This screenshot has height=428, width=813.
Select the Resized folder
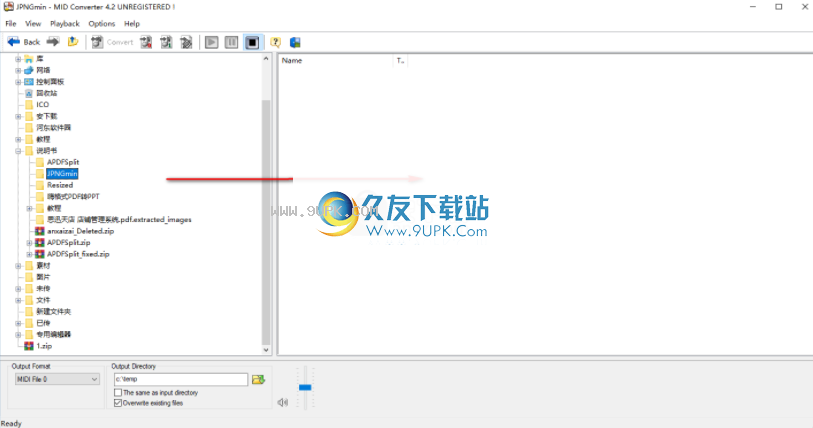(60, 185)
